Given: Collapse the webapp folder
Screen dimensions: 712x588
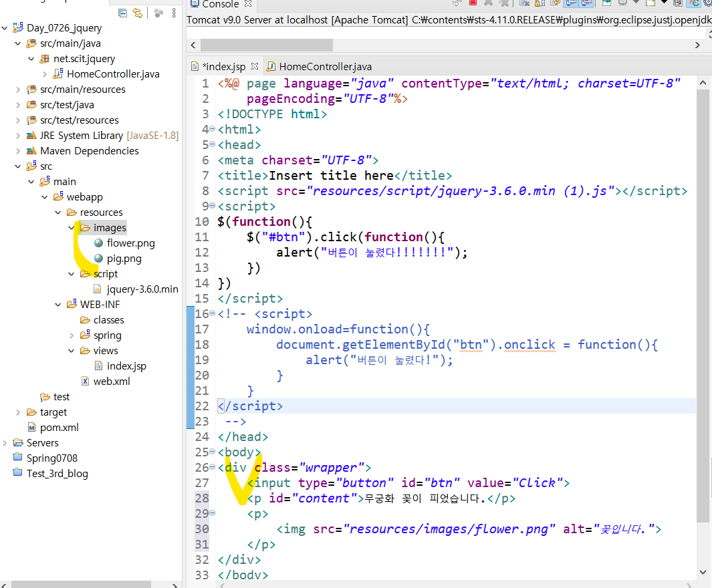Looking at the screenshot, I should (x=45, y=197).
